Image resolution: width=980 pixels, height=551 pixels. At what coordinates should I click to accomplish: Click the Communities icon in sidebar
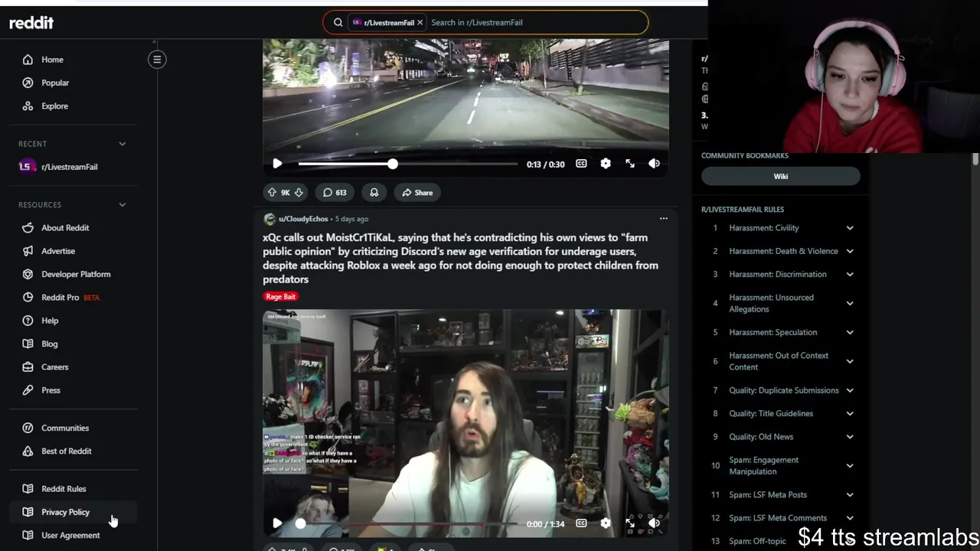click(28, 428)
